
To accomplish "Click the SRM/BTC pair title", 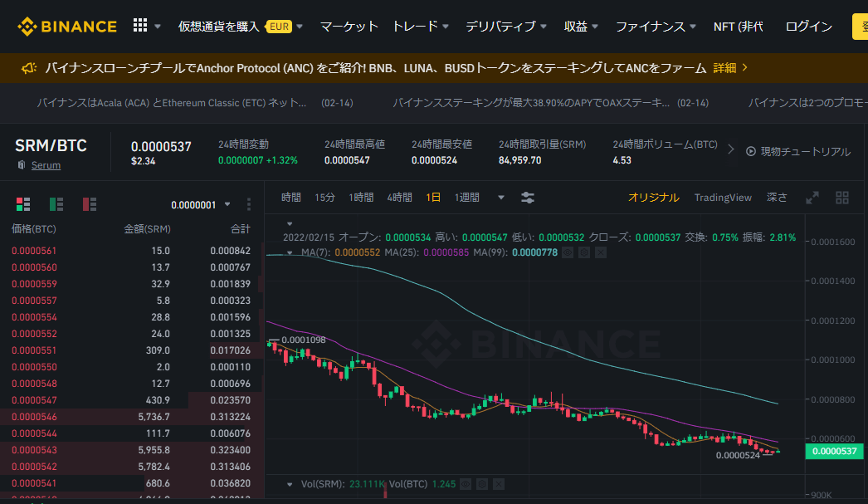I will [x=51, y=145].
